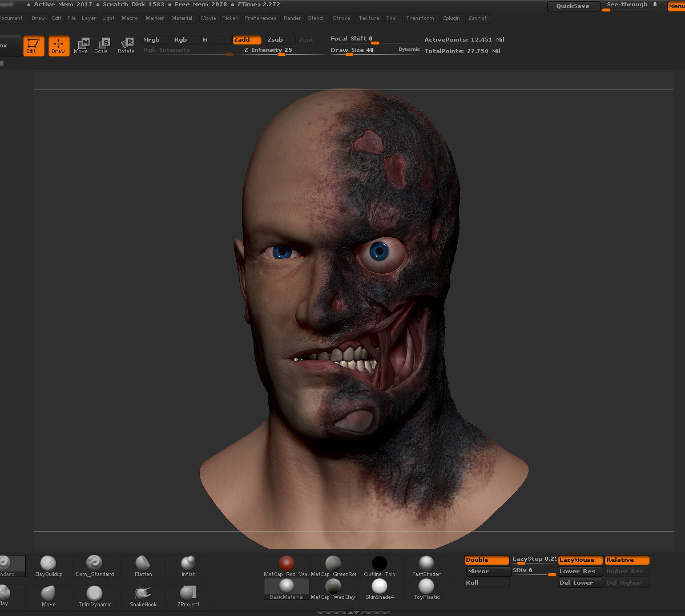This screenshot has width=685, height=616.
Task: Apply the Outline Thin material
Action: click(380, 566)
